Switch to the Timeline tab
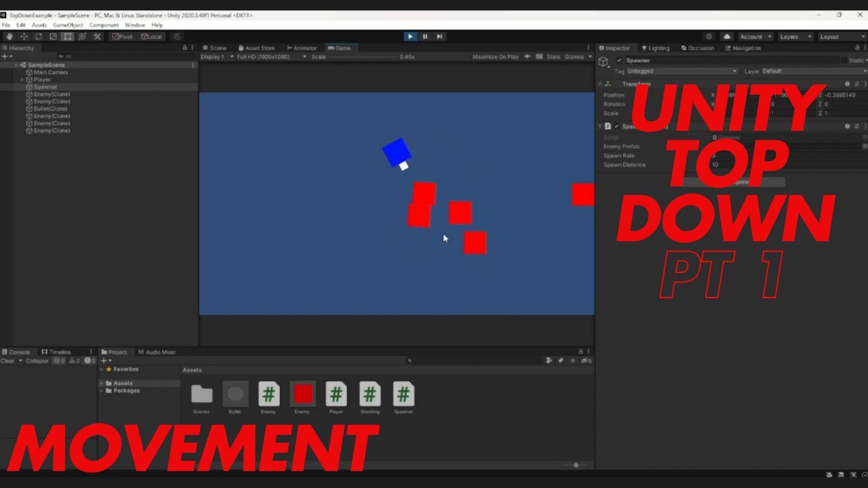 pos(56,352)
